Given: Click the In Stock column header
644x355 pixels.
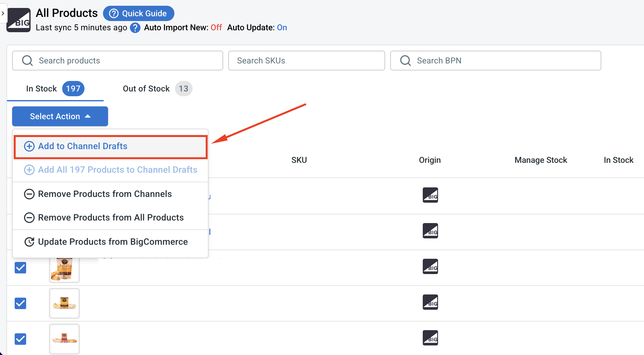Looking at the screenshot, I should (618, 160).
